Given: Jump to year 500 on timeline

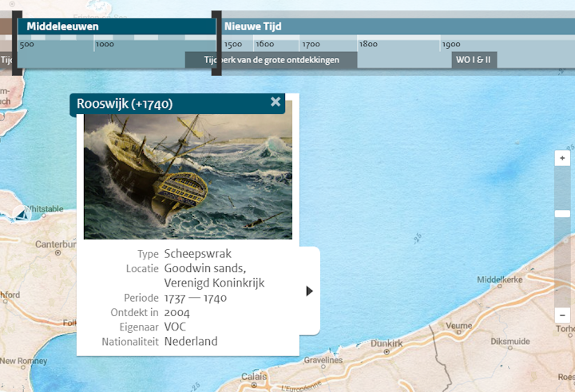Looking at the screenshot, I should point(27,45).
